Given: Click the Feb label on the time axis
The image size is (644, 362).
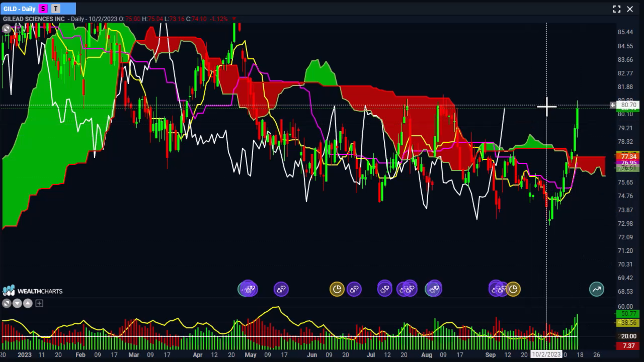Looking at the screenshot, I should point(80,355).
